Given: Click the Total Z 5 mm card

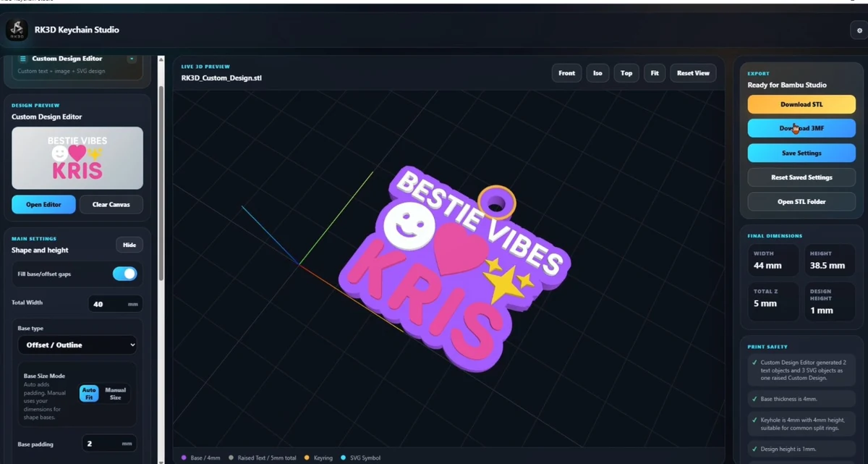Looking at the screenshot, I should (773, 301).
